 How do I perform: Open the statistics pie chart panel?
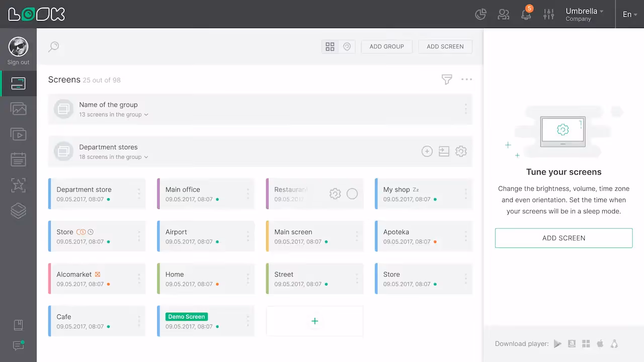(x=480, y=14)
